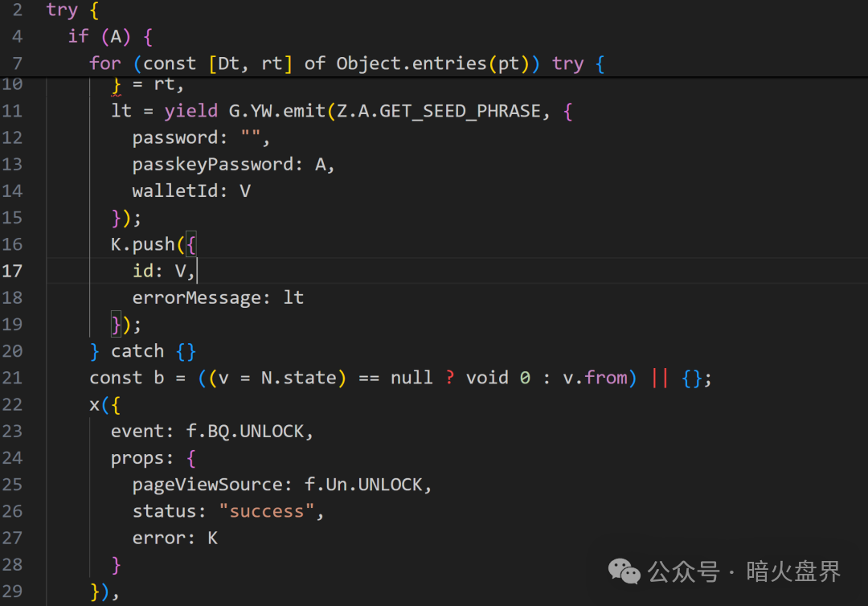
Task: Click sticky line number 4 at top
Action: 17,36
